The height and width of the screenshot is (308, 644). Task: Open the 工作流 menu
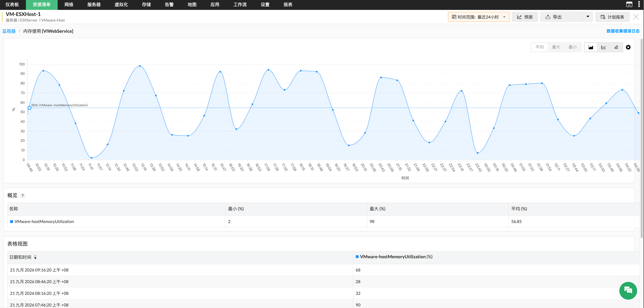[x=240, y=5]
